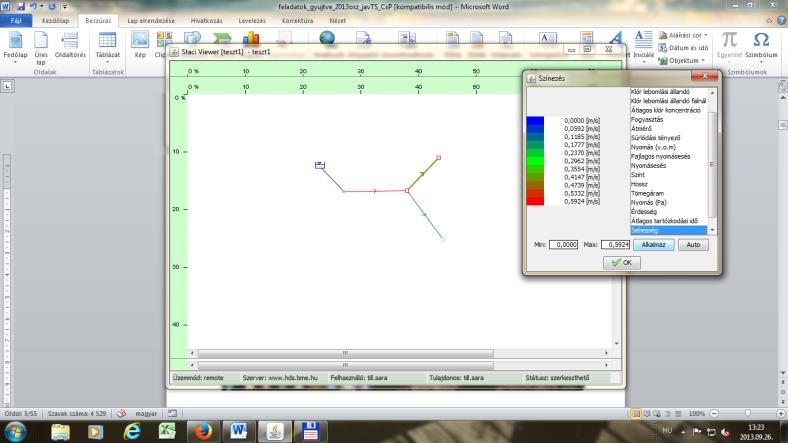
Task: Click the Max value input field
Action: (615, 245)
